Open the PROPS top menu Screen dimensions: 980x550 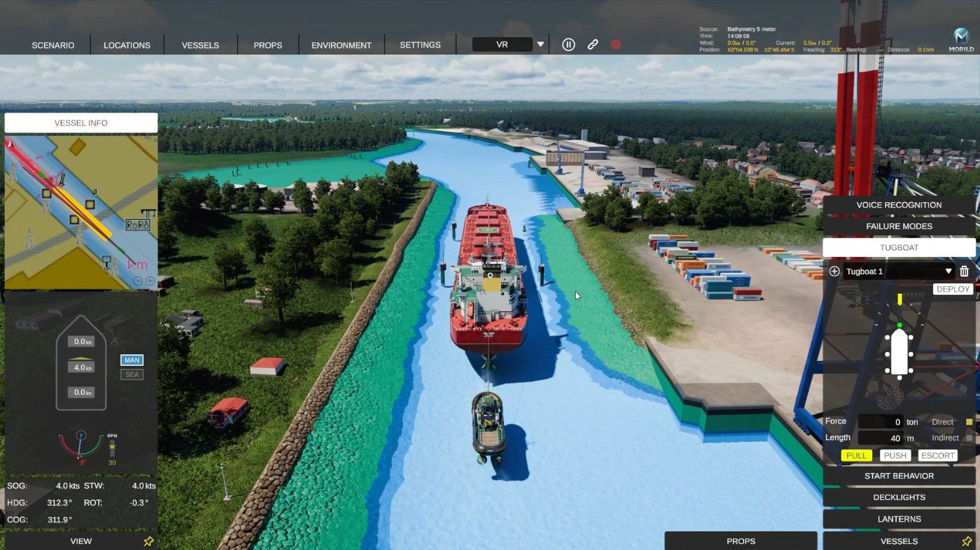point(268,45)
